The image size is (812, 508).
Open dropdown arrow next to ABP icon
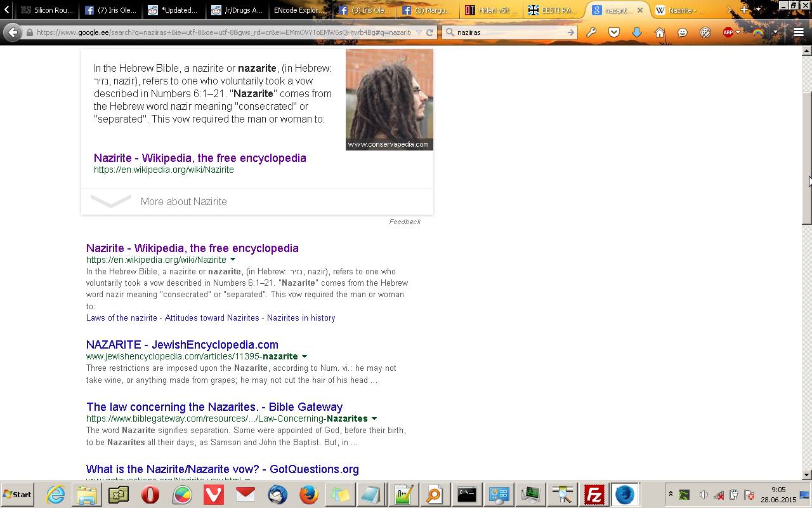pyautogui.click(x=738, y=32)
